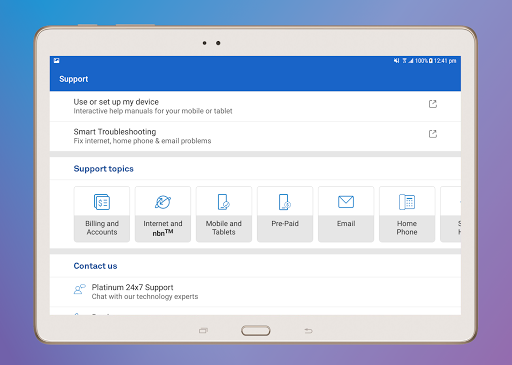Open external link icon for Use or set up my device

(x=433, y=104)
